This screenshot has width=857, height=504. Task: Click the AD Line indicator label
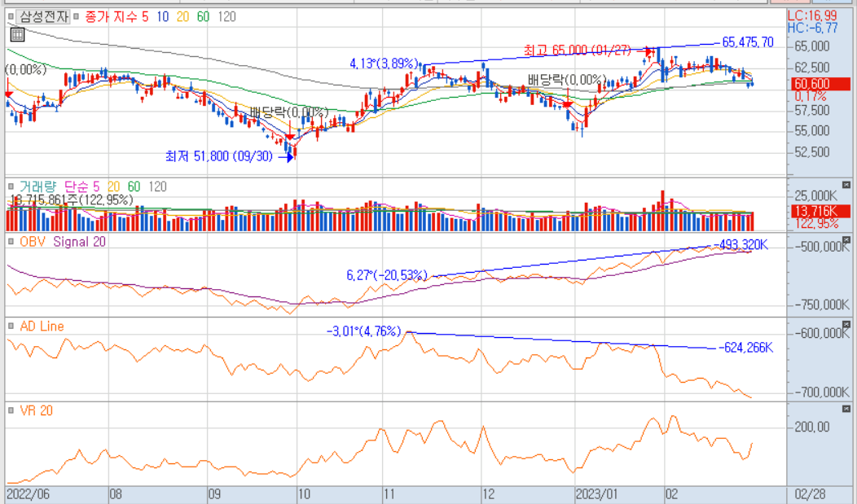click(42, 327)
